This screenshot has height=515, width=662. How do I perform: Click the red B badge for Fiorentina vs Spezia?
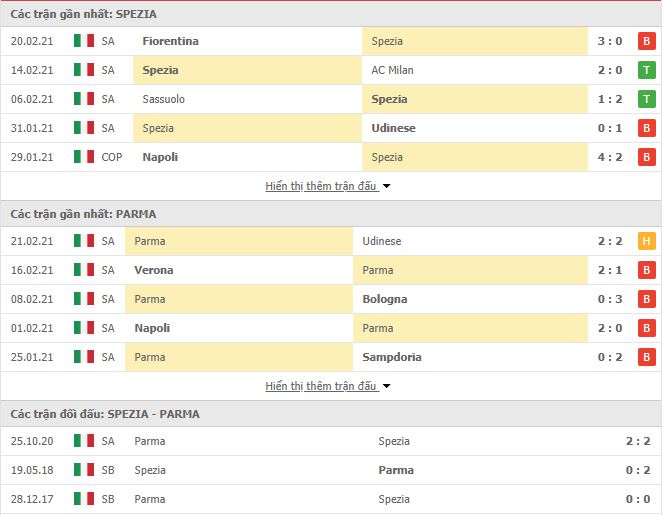coord(646,41)
